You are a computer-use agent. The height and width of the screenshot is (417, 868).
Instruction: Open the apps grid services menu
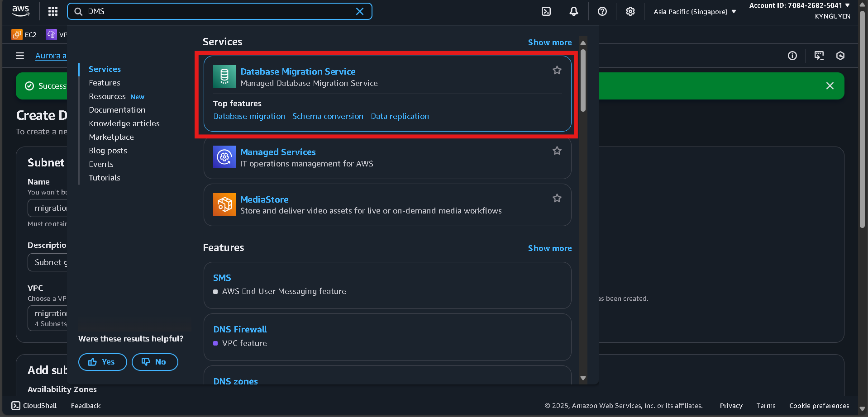pyautogui.click(x=52, y=11)
